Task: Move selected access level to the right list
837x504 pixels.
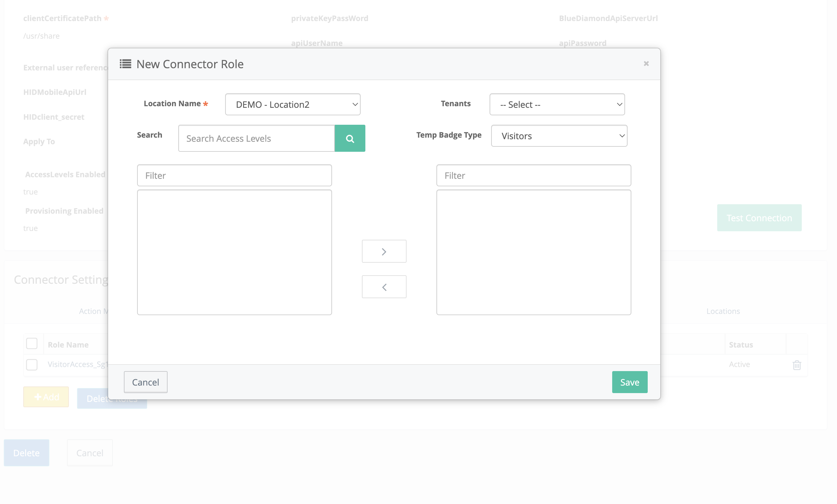Action: (x=384, y=251)
